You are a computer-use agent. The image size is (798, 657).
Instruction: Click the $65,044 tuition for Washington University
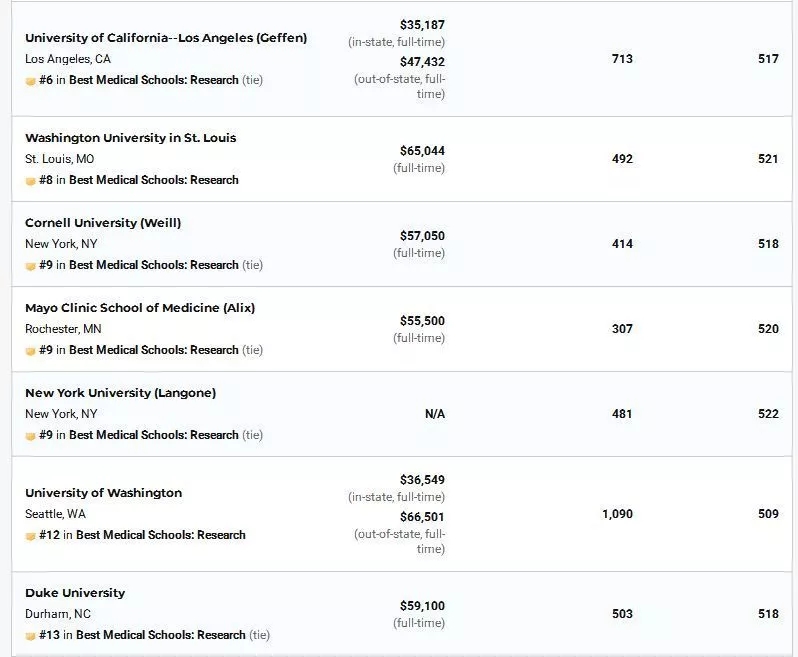pyautogui.click(x=422, y=151)
